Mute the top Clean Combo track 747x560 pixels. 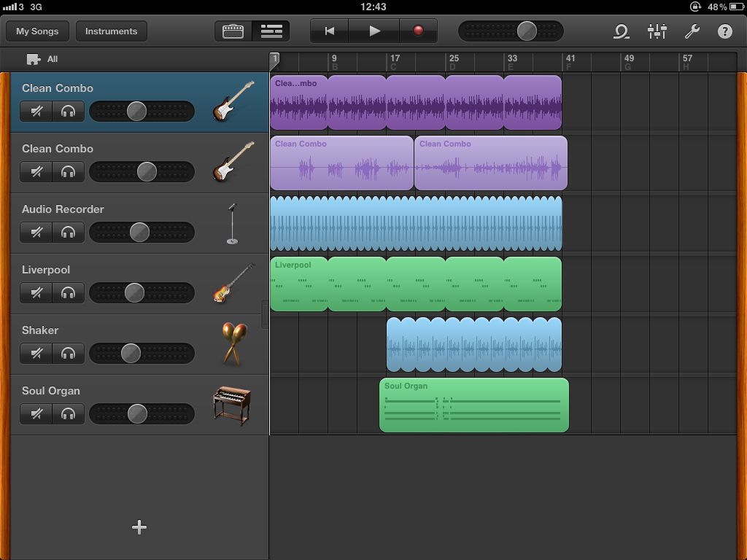(x=36, y=111)
